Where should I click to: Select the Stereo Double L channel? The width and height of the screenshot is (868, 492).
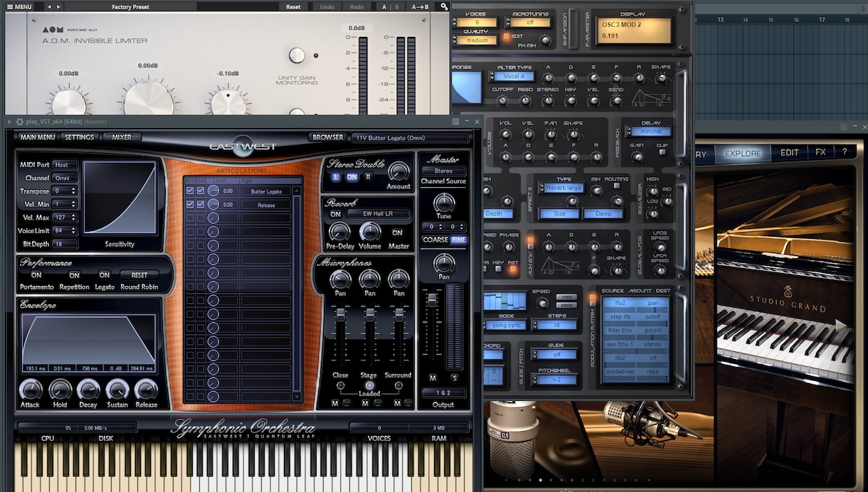[336, 176]
